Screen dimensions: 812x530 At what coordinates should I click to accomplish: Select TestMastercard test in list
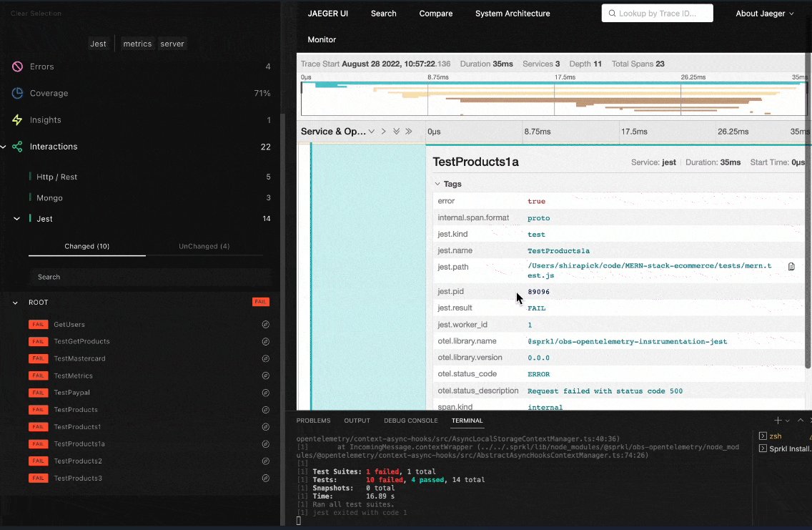pos(80,358)
